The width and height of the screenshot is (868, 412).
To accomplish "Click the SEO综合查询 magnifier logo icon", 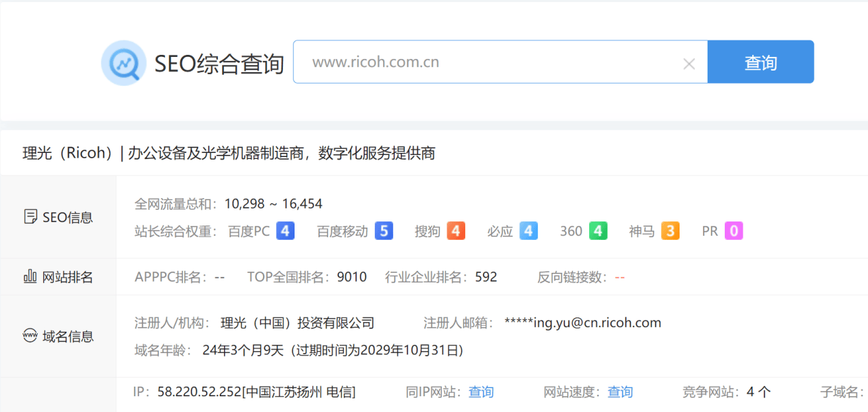I will 123,62.
